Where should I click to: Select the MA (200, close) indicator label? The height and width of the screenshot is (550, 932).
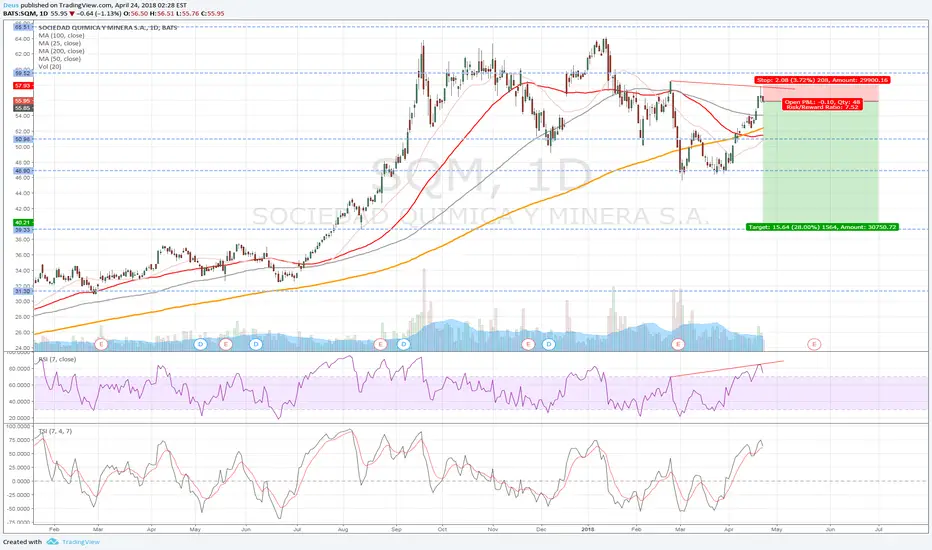pyautogui.click(x=61, y=51)
